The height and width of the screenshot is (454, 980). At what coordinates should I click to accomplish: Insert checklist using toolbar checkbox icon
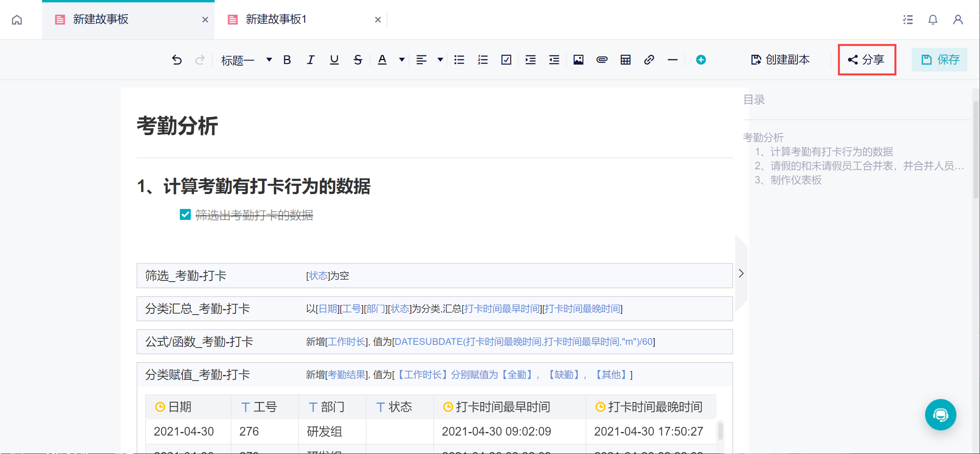[506, 60]
